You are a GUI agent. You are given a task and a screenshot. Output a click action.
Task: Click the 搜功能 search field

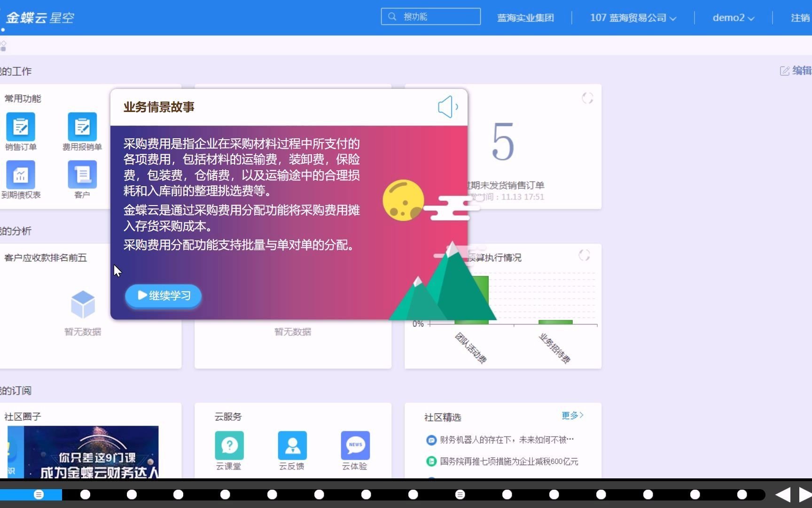(x=431, y=16)
